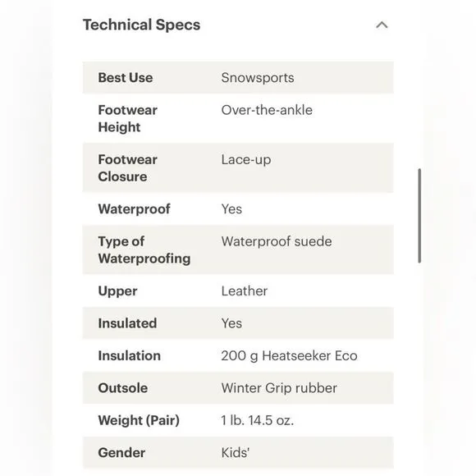Click the Winter Grip rubber value
Image resolution: width=476 pixels, height=476 pixels.
click(279, 388)
